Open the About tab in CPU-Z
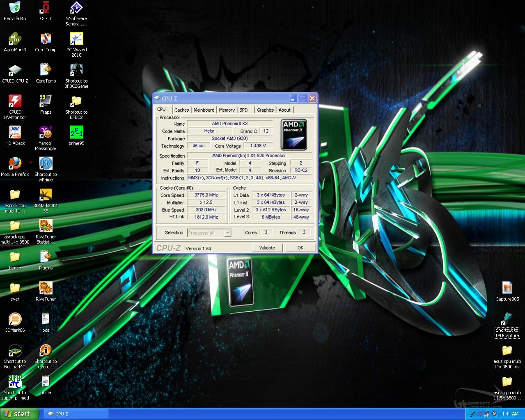 point(284,110)
